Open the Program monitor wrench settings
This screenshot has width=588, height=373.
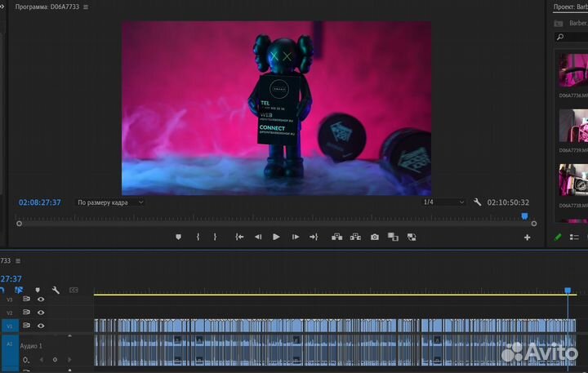click(x=477, y=202)
